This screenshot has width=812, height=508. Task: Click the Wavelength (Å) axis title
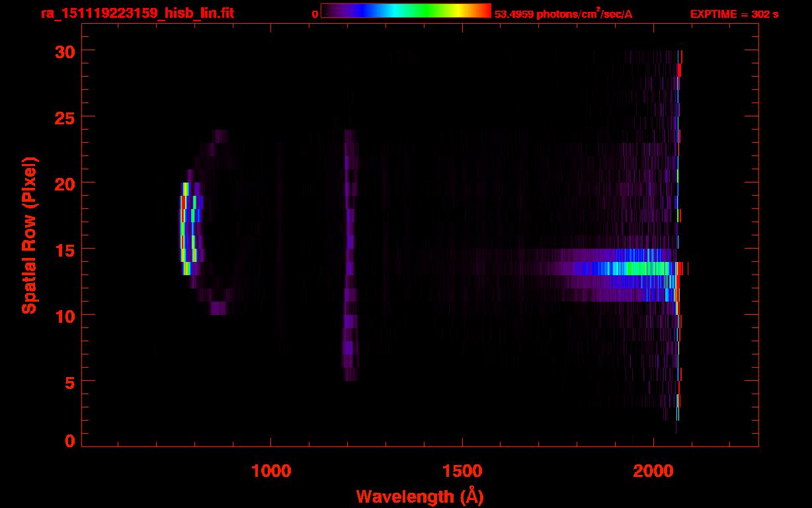tap(420, 496)
